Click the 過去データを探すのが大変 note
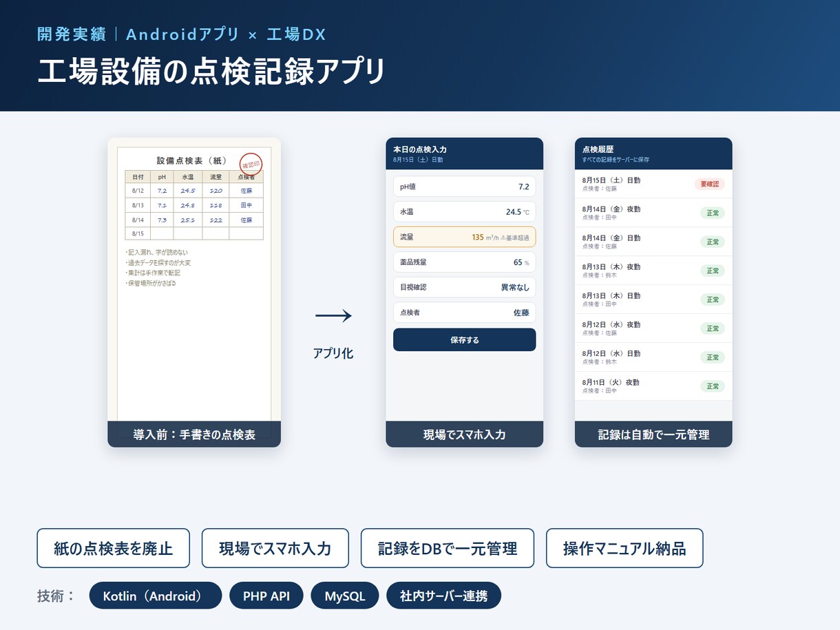Screen dimensions: 840x630 [158, 263]
